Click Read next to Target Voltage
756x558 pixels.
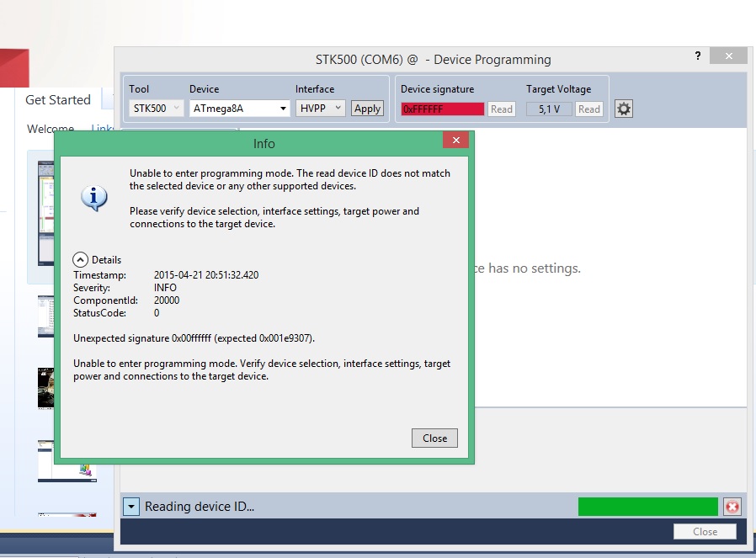[x=589, y=109]
